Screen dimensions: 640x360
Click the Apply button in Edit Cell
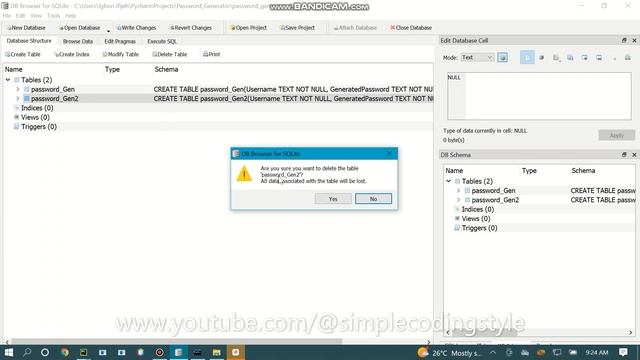tap(617, 135)
